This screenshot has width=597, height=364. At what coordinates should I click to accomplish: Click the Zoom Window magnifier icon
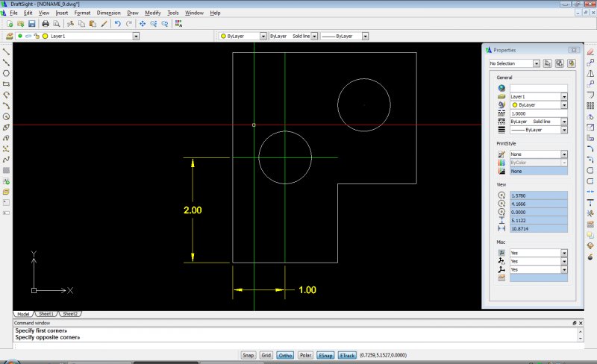(x=154, y=24)
